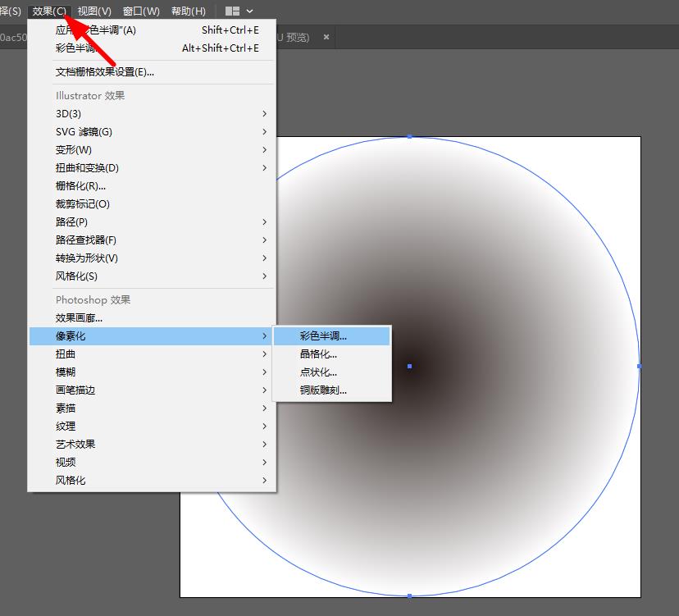Expand the 路径查找器(F) submenu
The width and height of the screenshot is (679, 616).
[x=152, y=240]
